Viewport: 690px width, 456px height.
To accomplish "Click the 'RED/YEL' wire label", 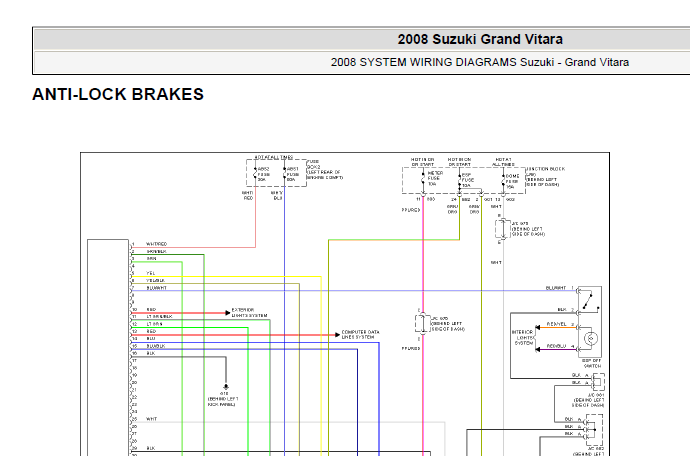I will coord(557,324).
